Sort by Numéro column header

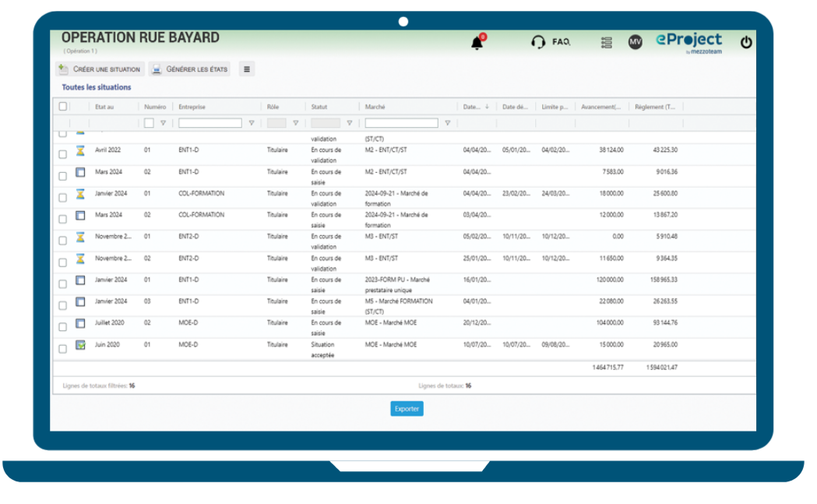(155, 107)
